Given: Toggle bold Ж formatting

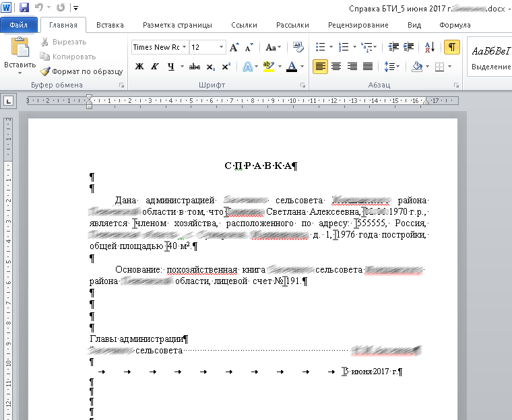Looking at the screenshot, I should (x=139, y=67).
